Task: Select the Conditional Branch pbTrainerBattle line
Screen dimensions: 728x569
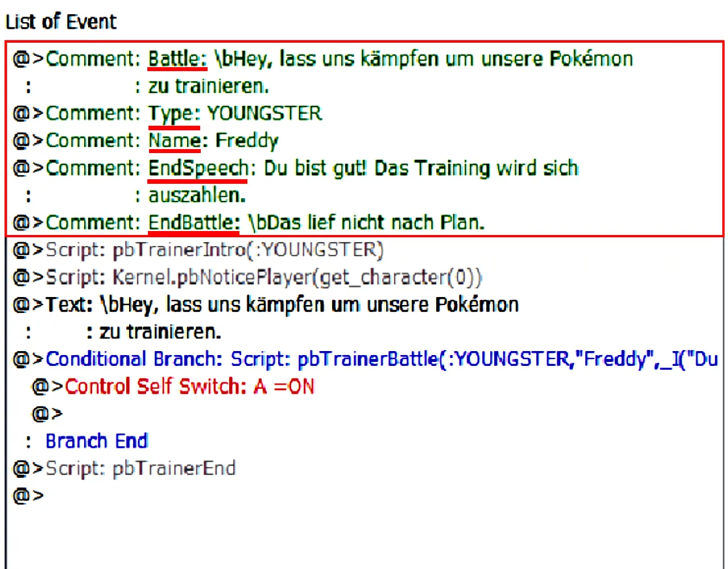Action: pyautogui.click(x=365, y=360)
